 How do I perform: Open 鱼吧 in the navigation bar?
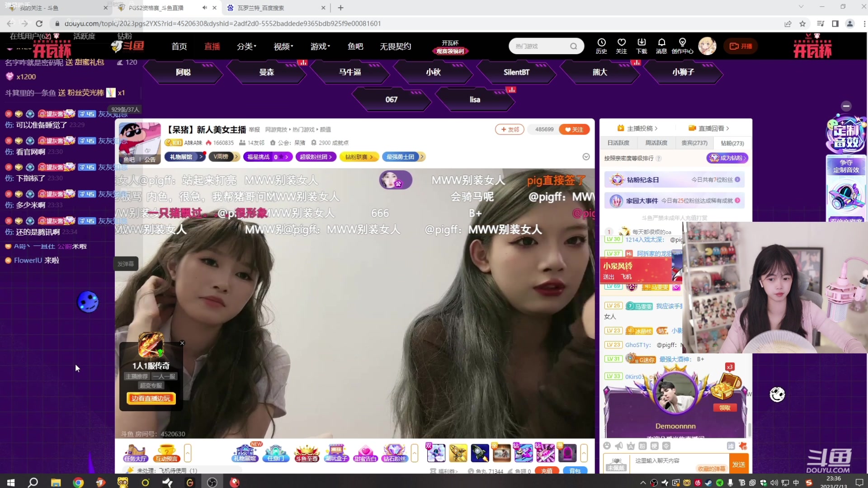point(355,46)
